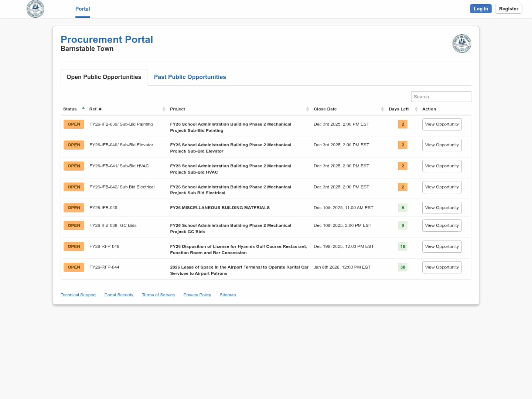The height and width of the screenshot is (399, 532).
Task: Click OPEN badge for FY26-IFB-045
Action: (x=74, y=208)
